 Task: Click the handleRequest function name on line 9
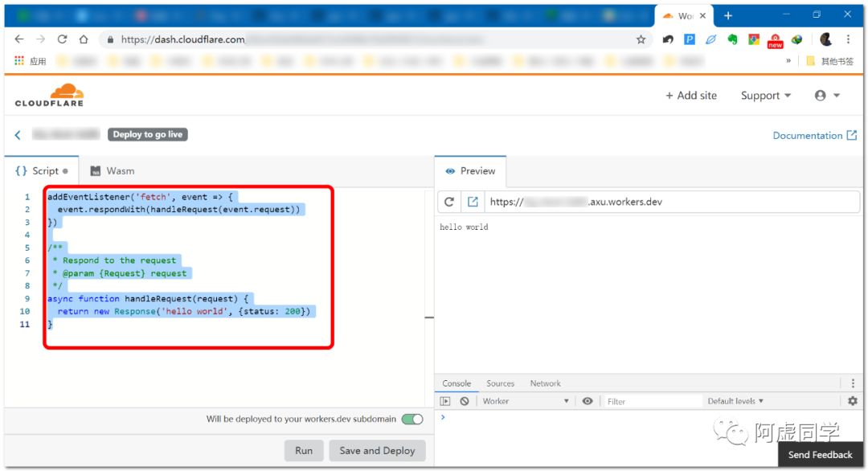pyautogui.click(x=158, y=299)
